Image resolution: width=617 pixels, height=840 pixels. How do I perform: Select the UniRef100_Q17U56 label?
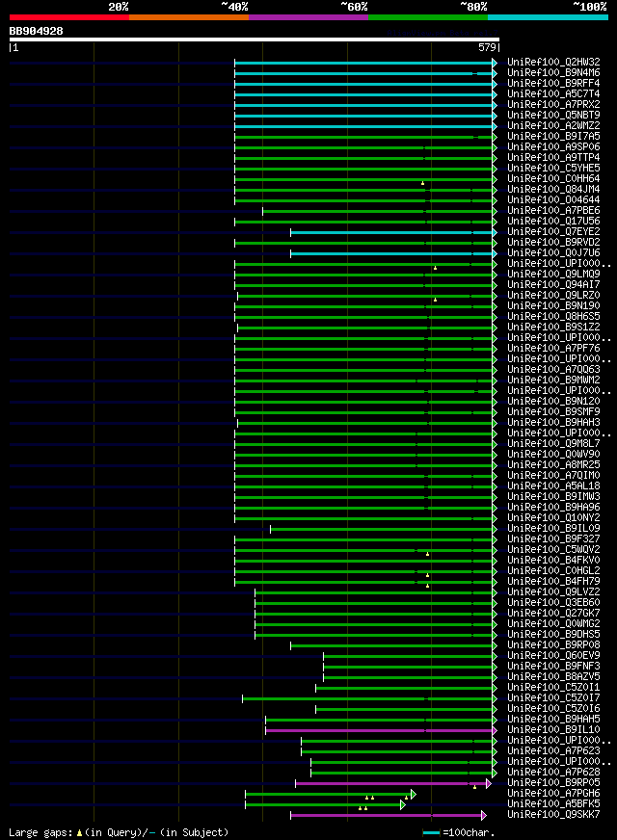[553, 222]
